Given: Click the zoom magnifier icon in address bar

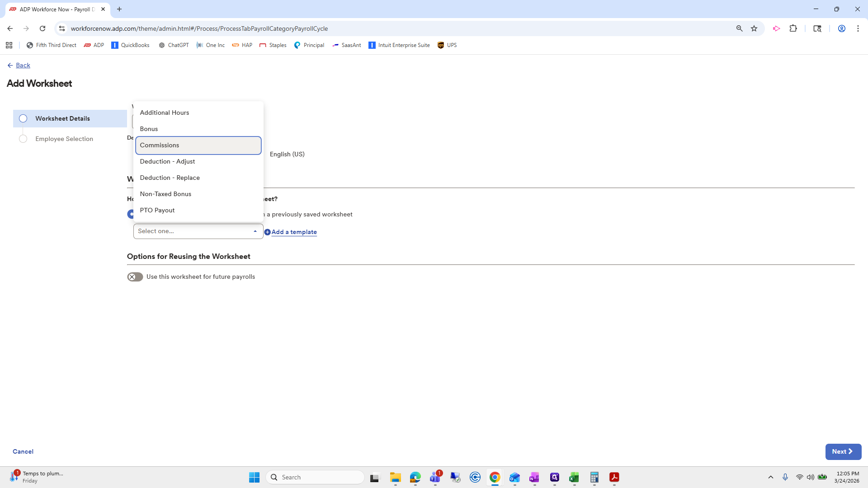Looking at the screenshot, I should point(740,28).
